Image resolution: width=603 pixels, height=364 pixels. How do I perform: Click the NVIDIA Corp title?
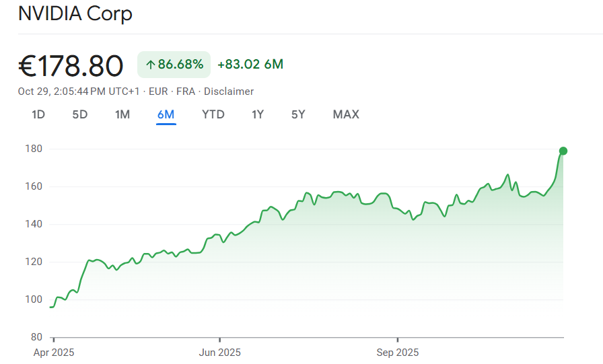click(x=75, y=13)
